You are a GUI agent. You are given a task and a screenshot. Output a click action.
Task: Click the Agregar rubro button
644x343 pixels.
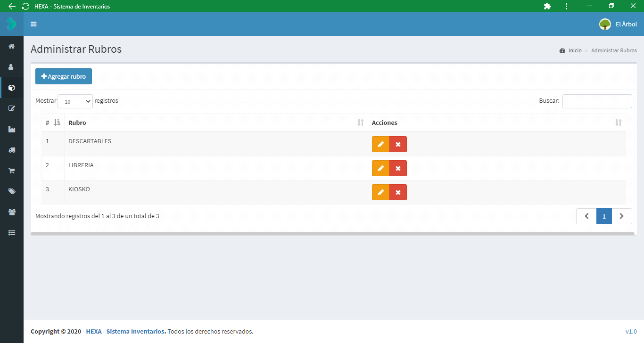64,76
